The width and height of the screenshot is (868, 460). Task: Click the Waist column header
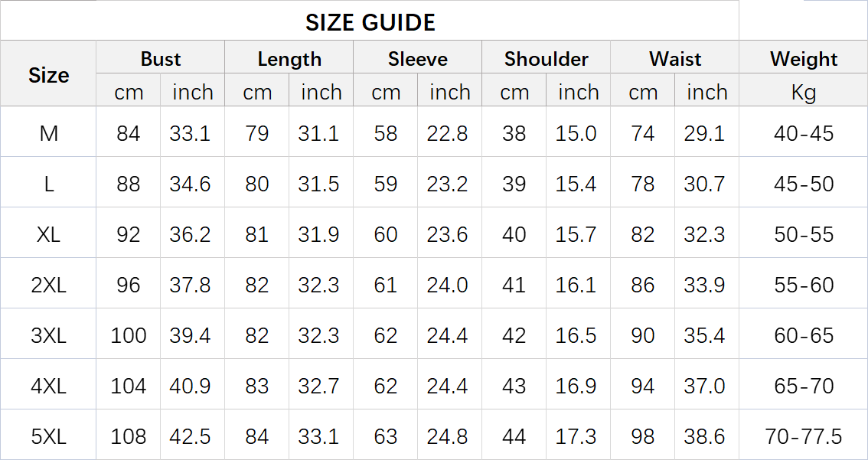tap(675, 59)
